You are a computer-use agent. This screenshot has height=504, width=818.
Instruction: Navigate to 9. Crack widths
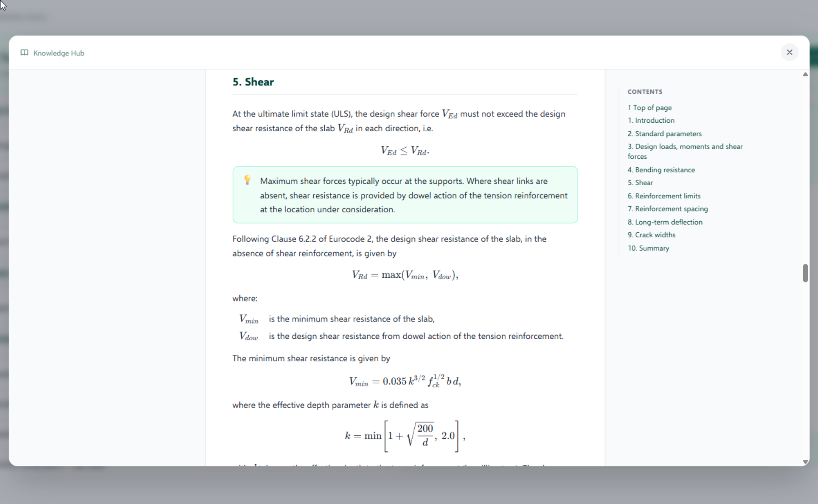(651, 235)
